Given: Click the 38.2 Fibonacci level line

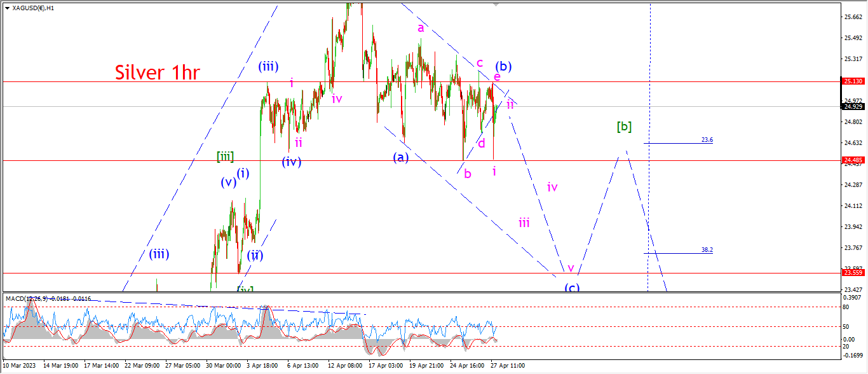Looking at the screenshot, I should coord(678,253).
